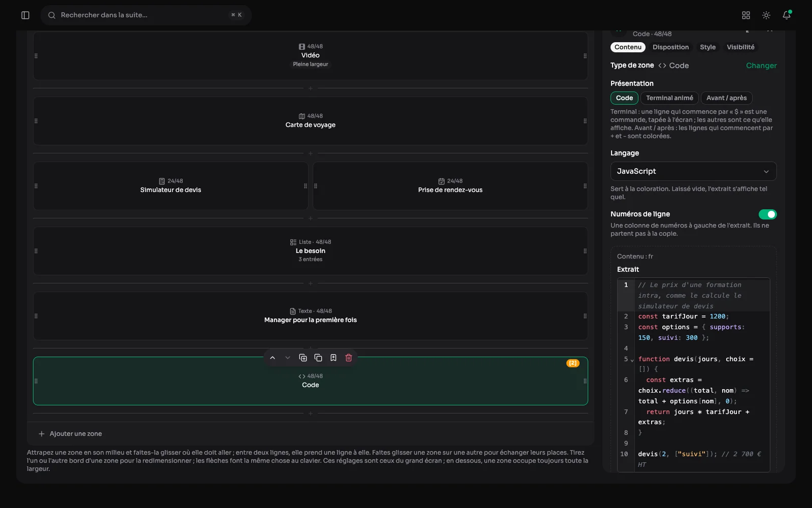
Task: Collapse code fold at line 5
Action: coord(632,360)
